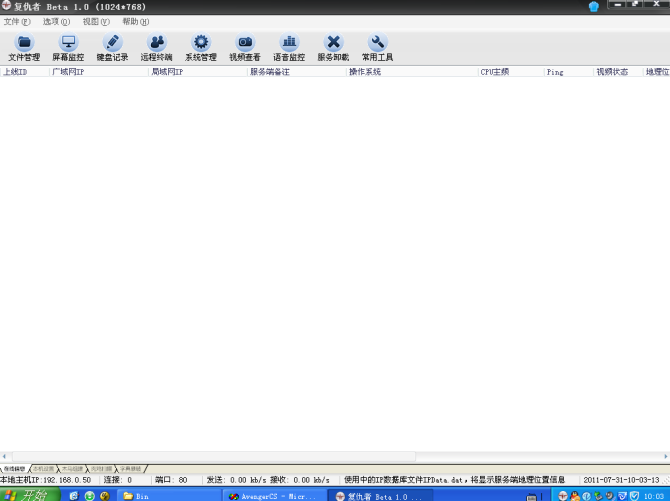The image size is (670, 501).
Task: Click the yellow round quick launch icon
Action: click(105, 496)
